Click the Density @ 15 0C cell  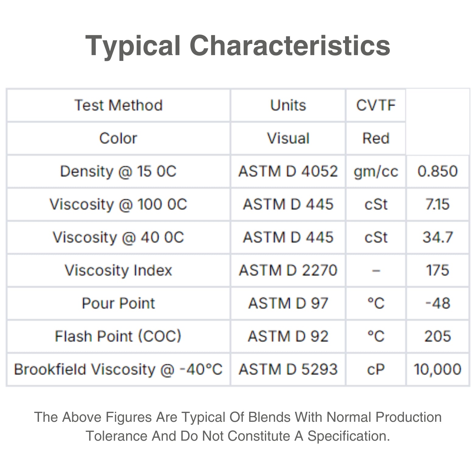(x=118, y=171)
